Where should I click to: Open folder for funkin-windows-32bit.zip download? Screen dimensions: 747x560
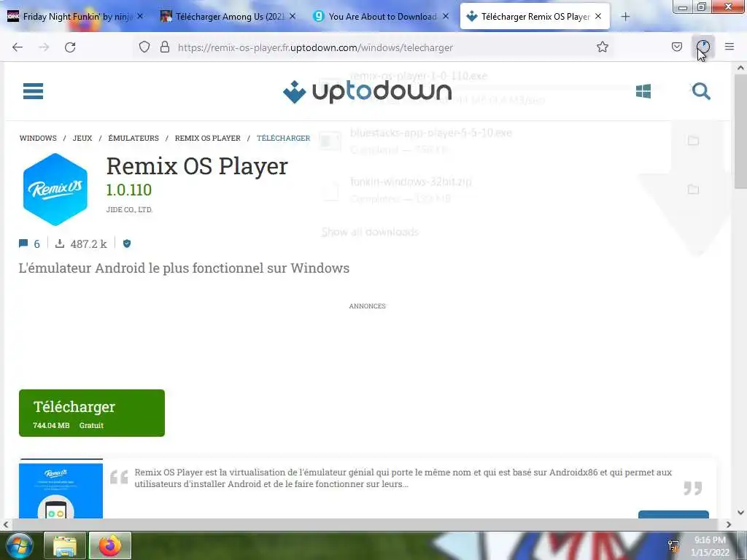pos(693,190)
